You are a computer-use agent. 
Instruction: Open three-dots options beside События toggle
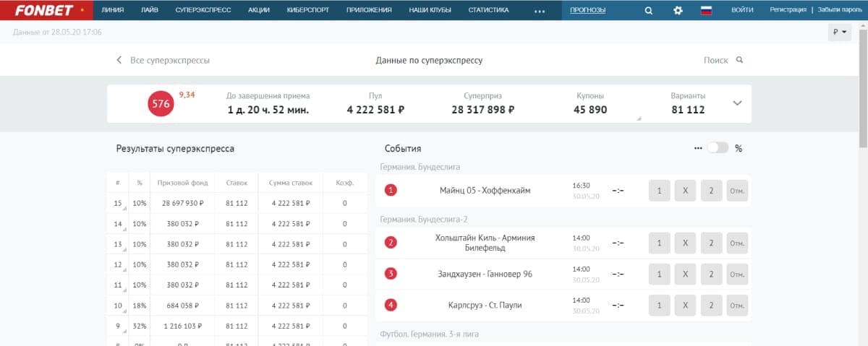coord(697,148)
